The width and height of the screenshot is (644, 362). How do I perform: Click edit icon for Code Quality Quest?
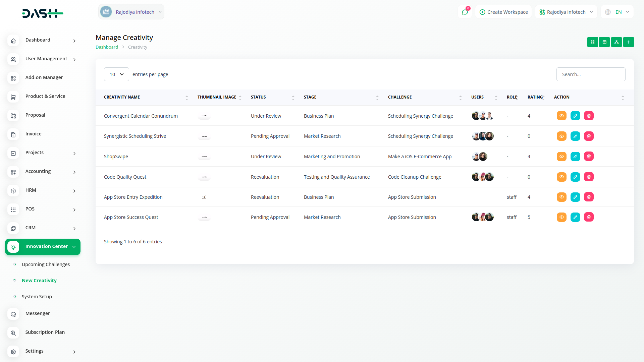pyautogui.click(x=575, y=177)
